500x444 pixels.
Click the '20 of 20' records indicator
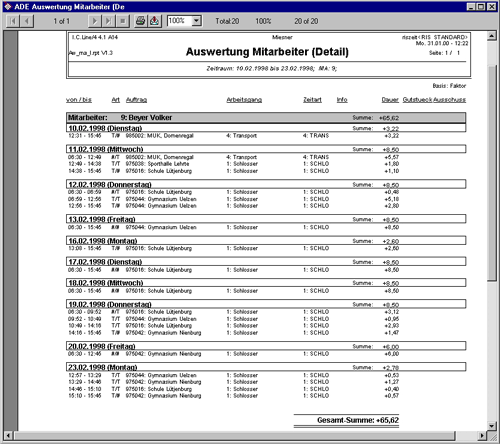click(x=306, y=21)
